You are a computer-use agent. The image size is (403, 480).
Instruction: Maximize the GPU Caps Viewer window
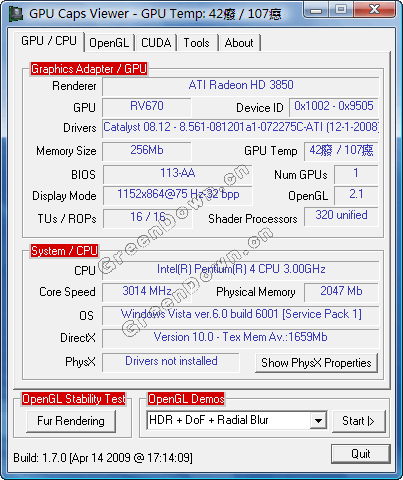coord(341,10)
